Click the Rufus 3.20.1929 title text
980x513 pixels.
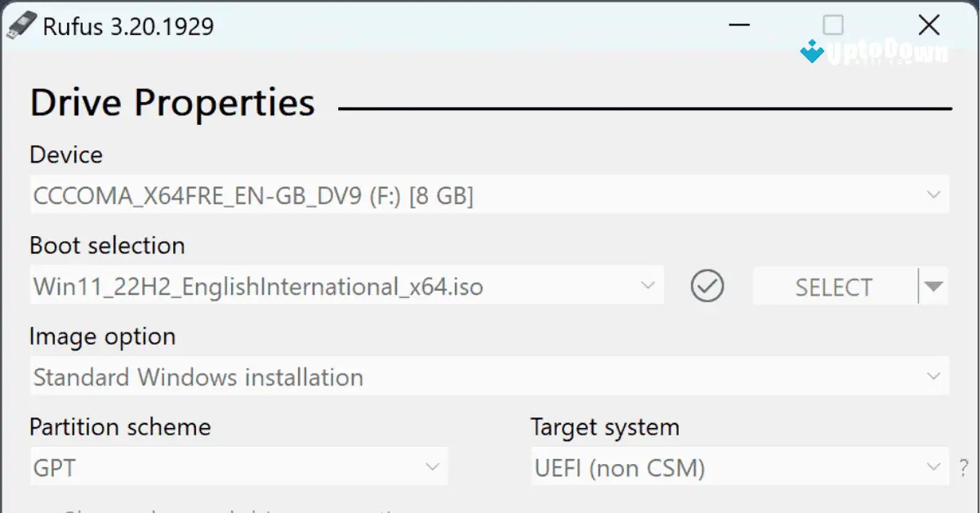(x=131, y=26)
